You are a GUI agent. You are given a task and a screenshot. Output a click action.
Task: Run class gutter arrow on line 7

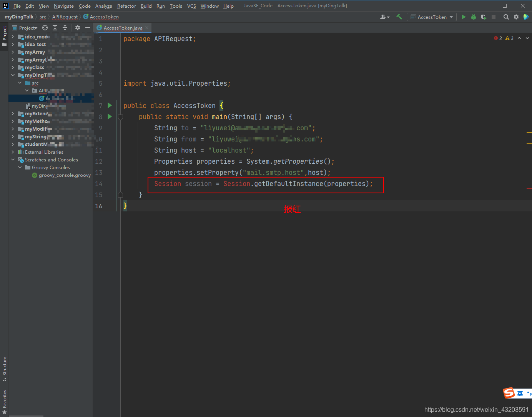110,105
